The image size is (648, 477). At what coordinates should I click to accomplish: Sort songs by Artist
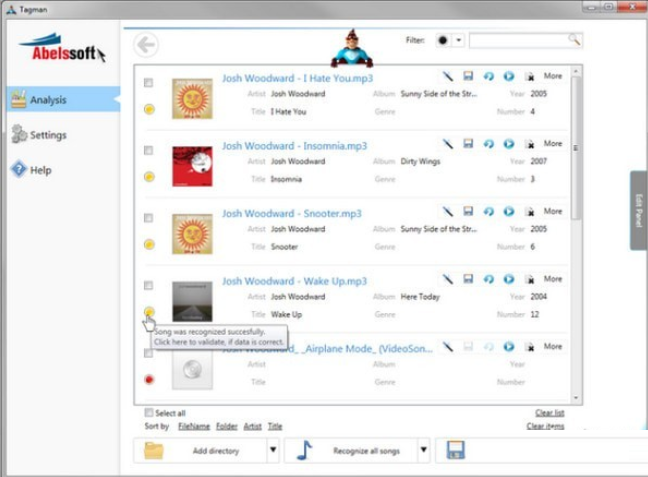pos(253,426)
